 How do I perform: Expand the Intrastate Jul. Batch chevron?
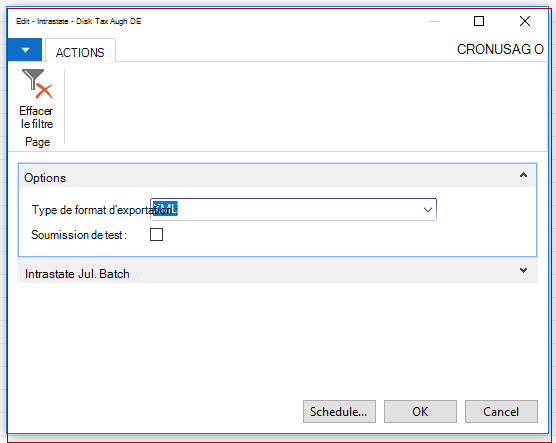pos(523,270)
